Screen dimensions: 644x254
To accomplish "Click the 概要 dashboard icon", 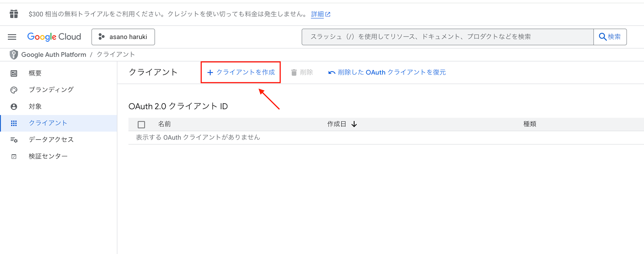I will [14, 73].
